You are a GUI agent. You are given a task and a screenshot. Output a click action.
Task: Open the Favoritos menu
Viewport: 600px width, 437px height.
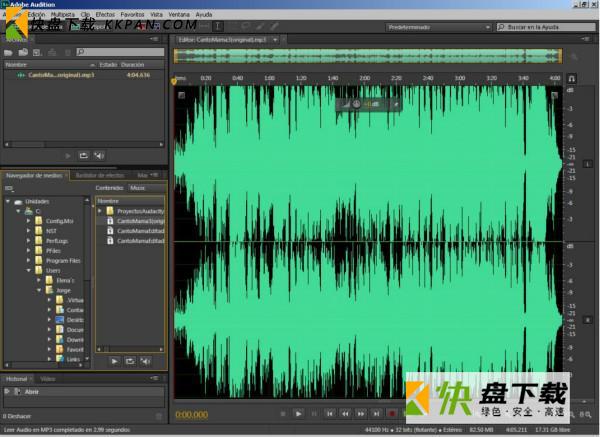[x=132, y=15]
